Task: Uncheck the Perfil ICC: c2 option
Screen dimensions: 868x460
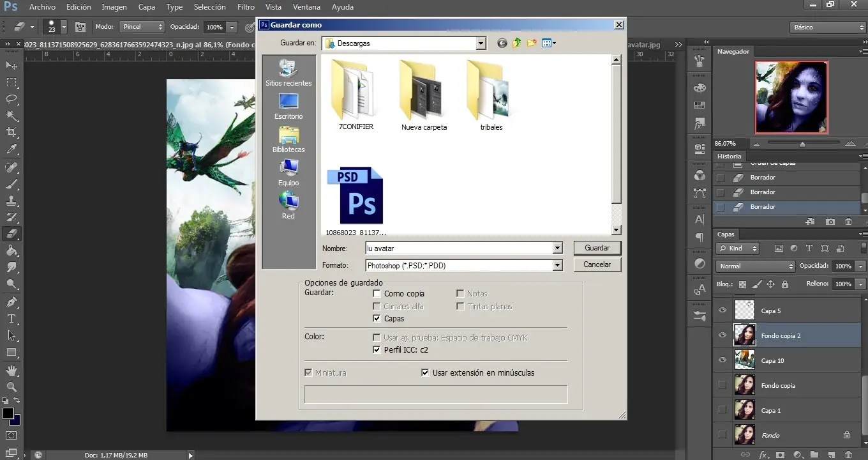Action: tap(377, 350)
